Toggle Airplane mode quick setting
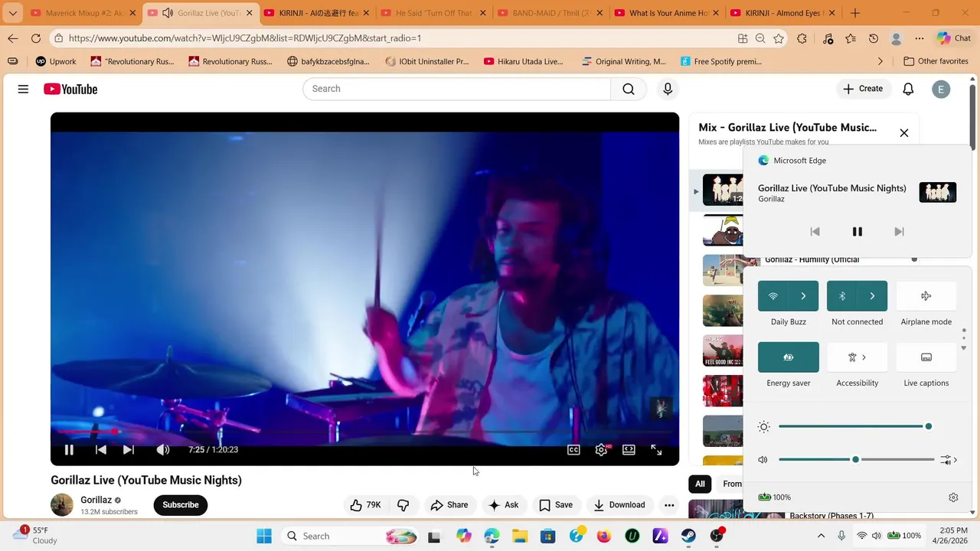The height and width of the screenshot is (551, 980). pyautogui.click(x=926, y=296)
